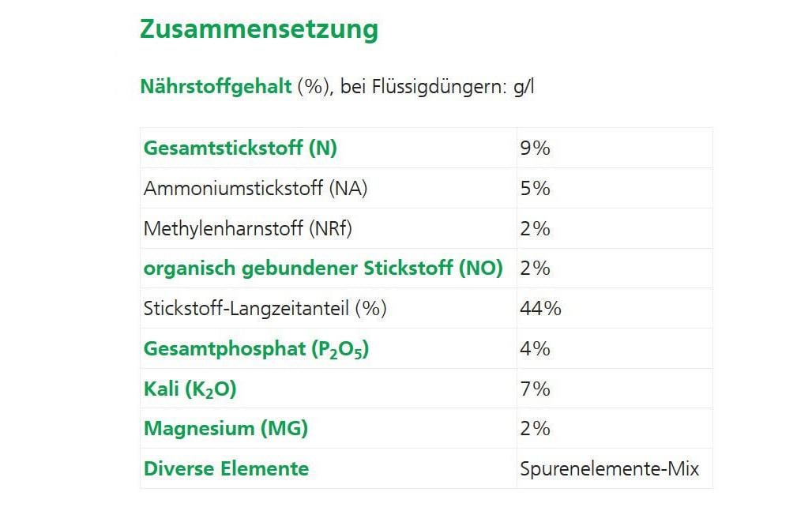Select the Spurenelemente-Mix cell
The width and height of the screenshot is (812, 511).
coord(609,468)
